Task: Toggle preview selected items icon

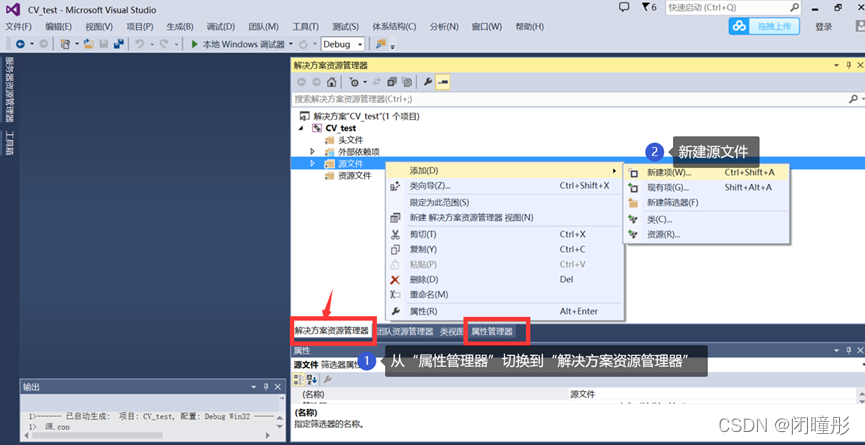Action: 442,82
